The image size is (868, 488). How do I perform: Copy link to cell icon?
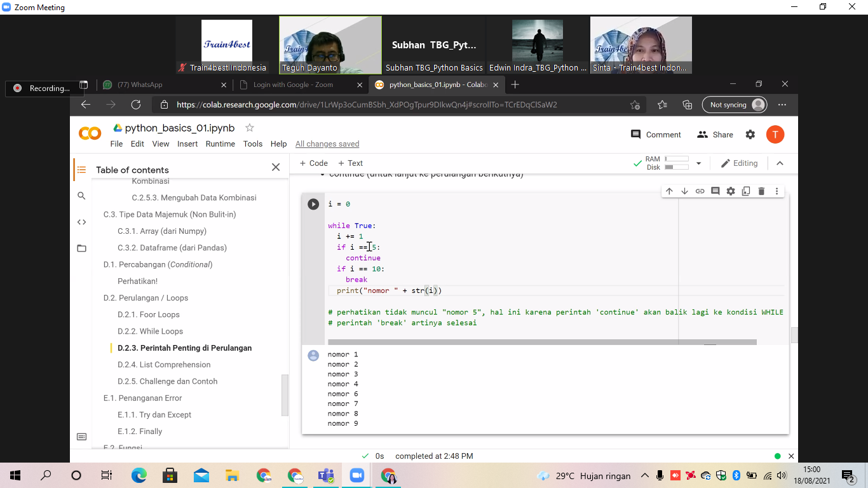[700, 191]
